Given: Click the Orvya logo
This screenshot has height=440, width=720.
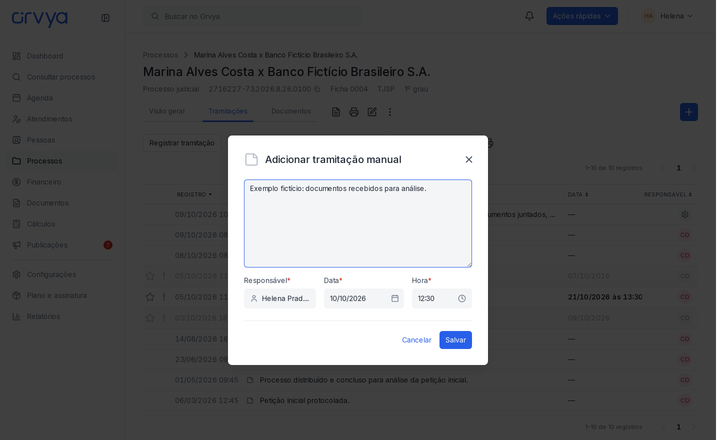Looking at the screenshot, I should click(x=39, y=18).
